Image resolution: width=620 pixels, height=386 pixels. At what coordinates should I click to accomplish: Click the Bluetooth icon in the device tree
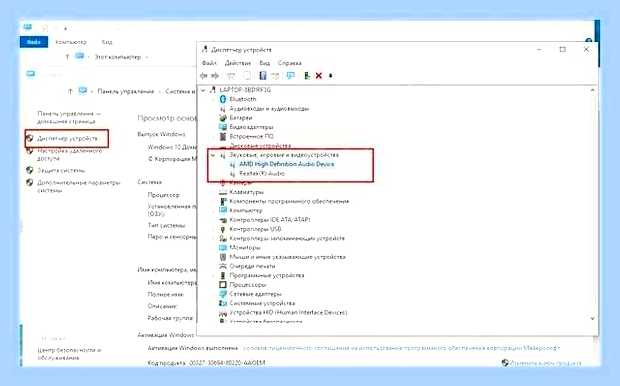(x=223, y=99)
